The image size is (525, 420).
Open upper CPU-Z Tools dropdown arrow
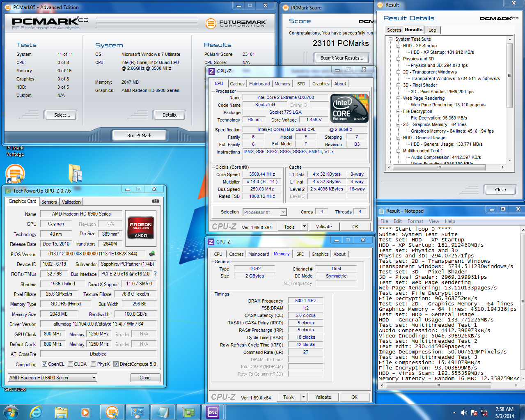[304, 227]
